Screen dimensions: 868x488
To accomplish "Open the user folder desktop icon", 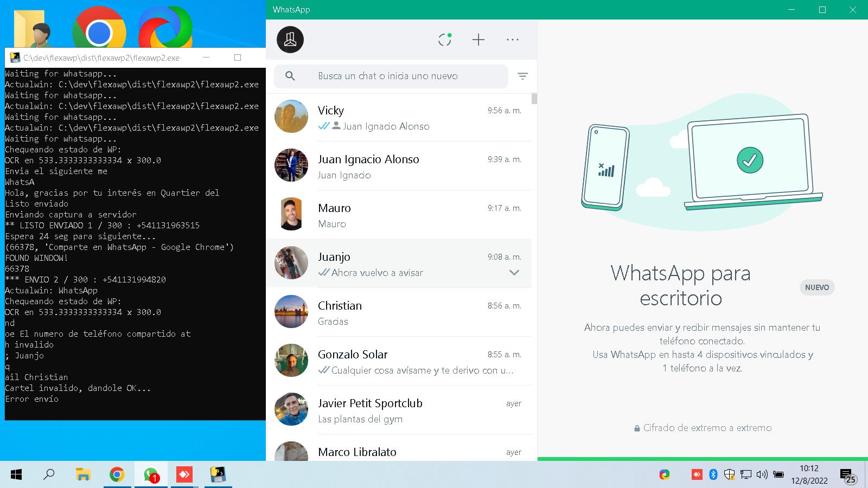I will 34,28.
